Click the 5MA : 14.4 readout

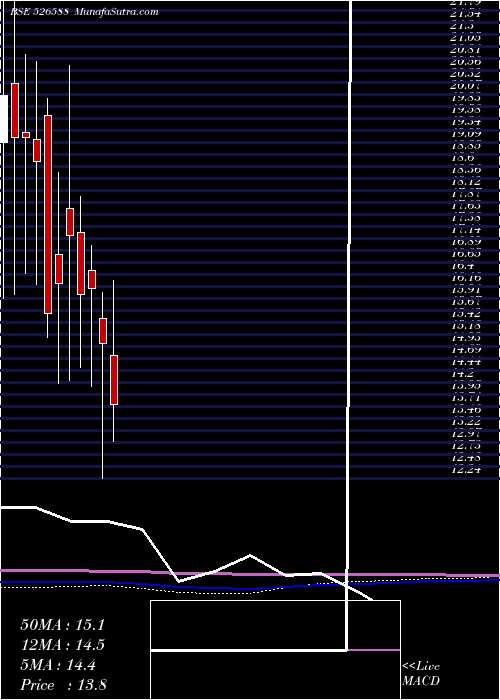pos(58,665)
